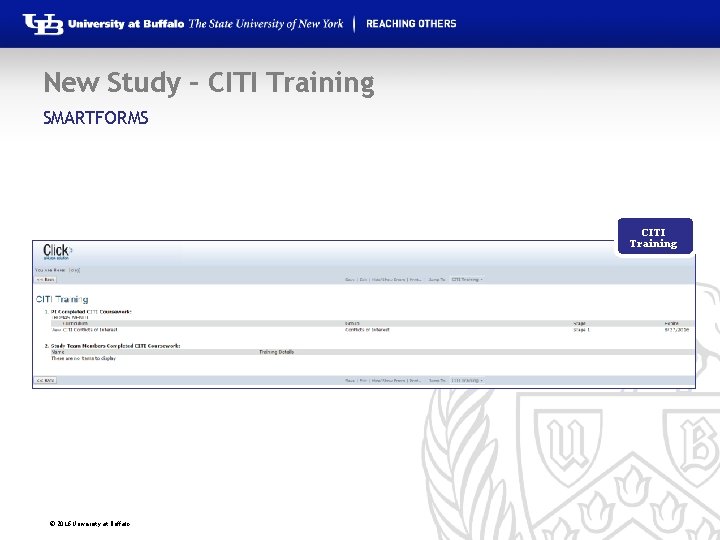The width and height of the screenshot is (720, 540).
Task: Click Hide/Show Errors in the footer toolbar
Action: [388, 381]
